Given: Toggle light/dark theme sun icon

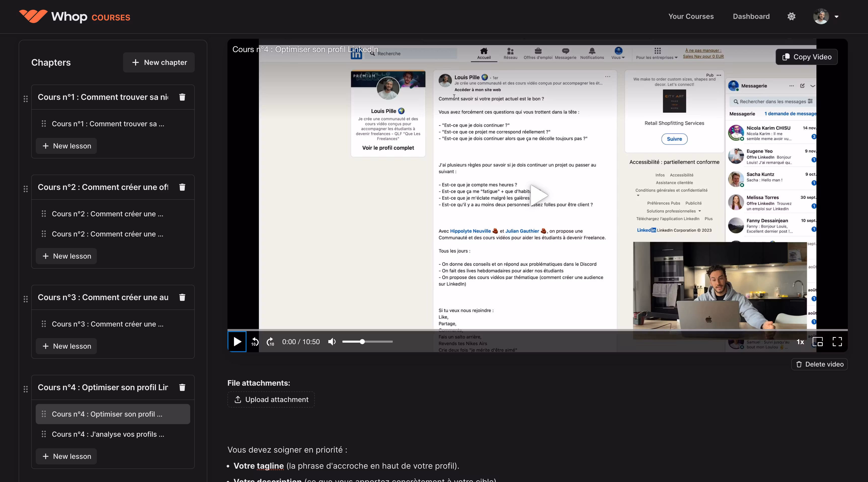Looking at the screenshot, I should tap(792, 17).
